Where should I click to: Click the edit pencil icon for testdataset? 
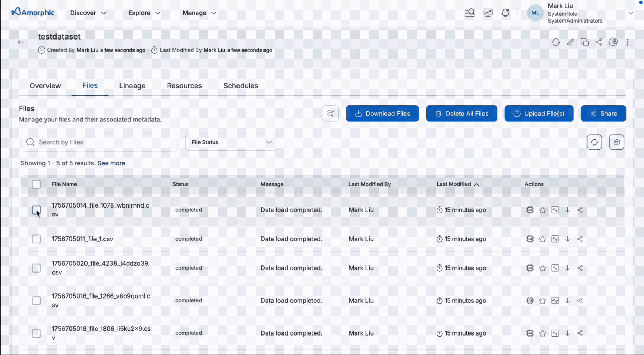570,42
